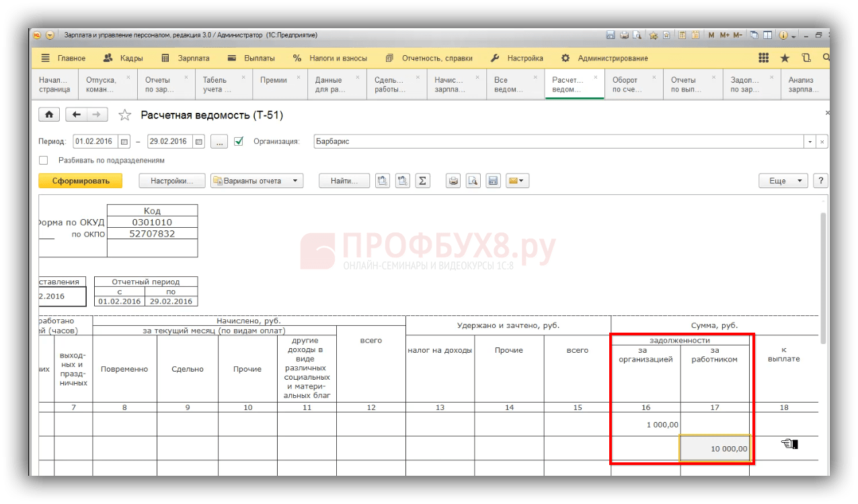
Task: Click the Сформировать button
Action: (81, 181)
